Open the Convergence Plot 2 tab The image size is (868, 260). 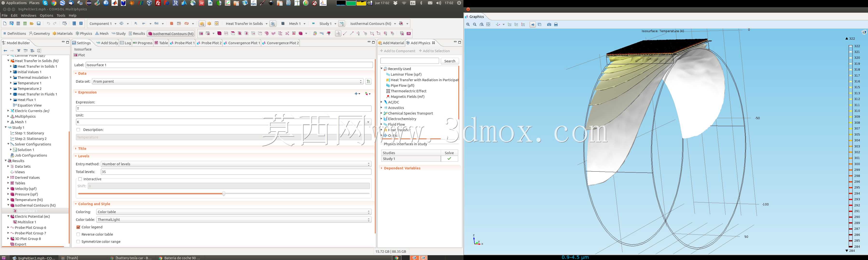pyautogui.click(x=281, y=43)
